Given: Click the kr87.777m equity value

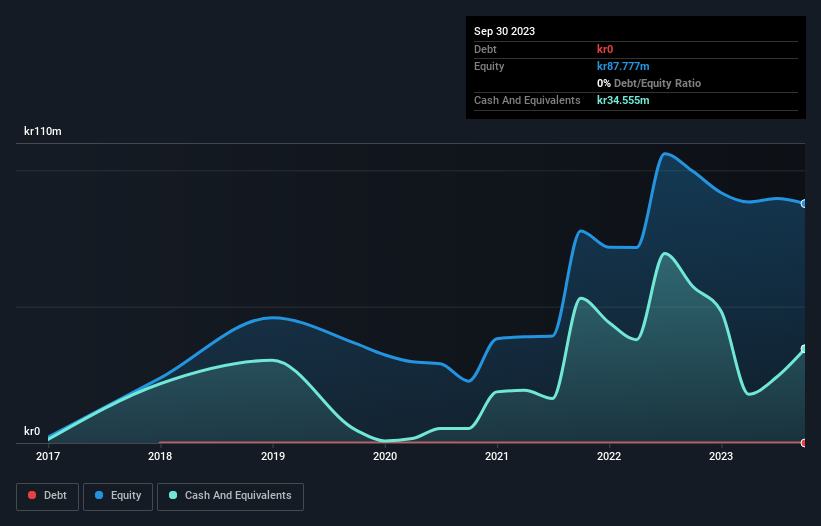Looking at the screenshot, I should coord(623,66).
